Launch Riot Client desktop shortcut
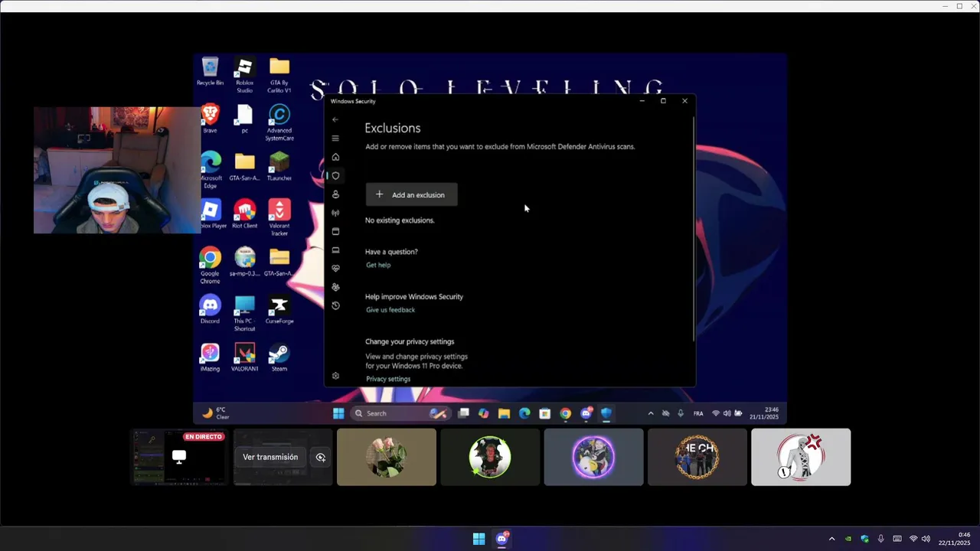Viewport: 980px width, 551px height. [244, 214]
